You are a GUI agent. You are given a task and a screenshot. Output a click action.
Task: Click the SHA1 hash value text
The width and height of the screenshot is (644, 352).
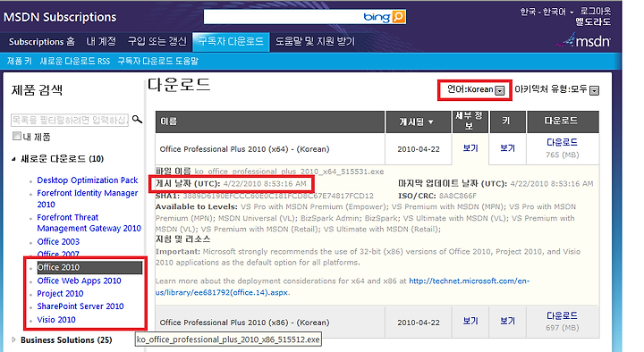(278, 196)
